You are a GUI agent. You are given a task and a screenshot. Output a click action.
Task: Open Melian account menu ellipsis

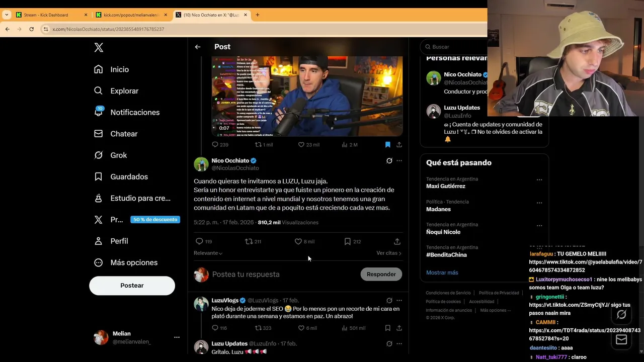[177, 337]
